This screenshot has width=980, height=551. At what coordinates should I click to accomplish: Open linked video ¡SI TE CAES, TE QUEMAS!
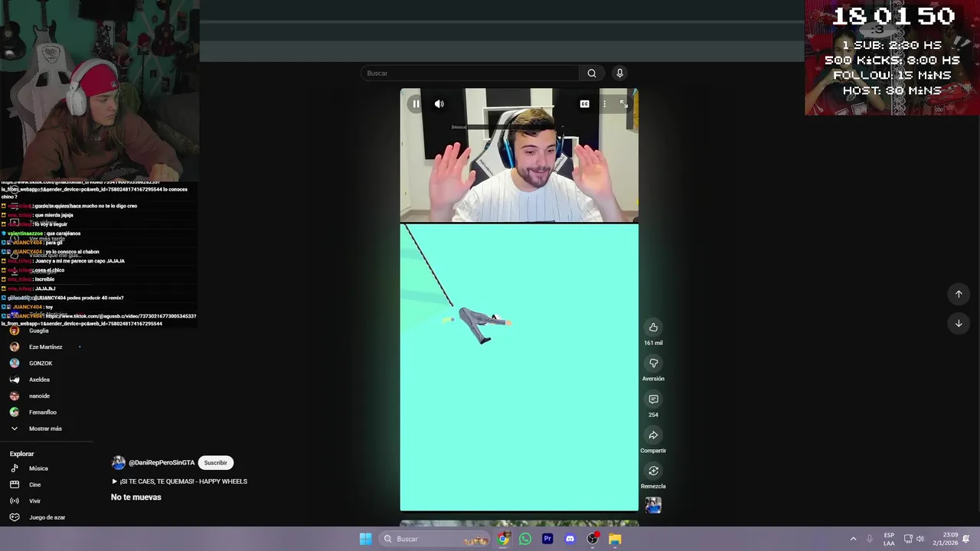coord(183,481)
